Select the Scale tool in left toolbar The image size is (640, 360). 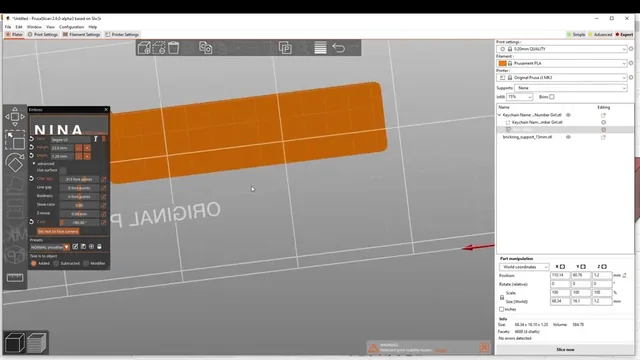point(15,140)
